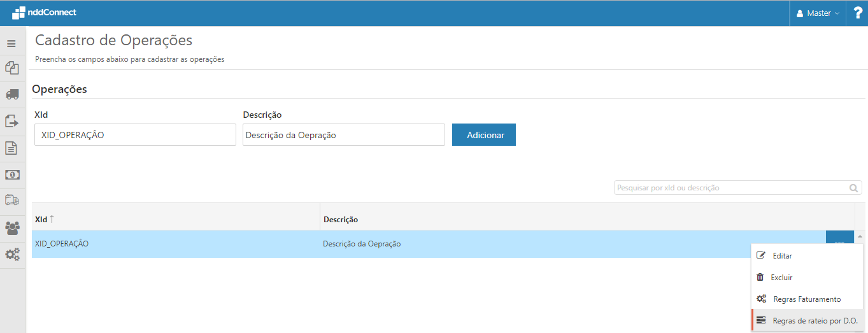The image size is (868, 333).
Task: Click the 'Cadastro de Operações' page title
Action: coord(113,40)
